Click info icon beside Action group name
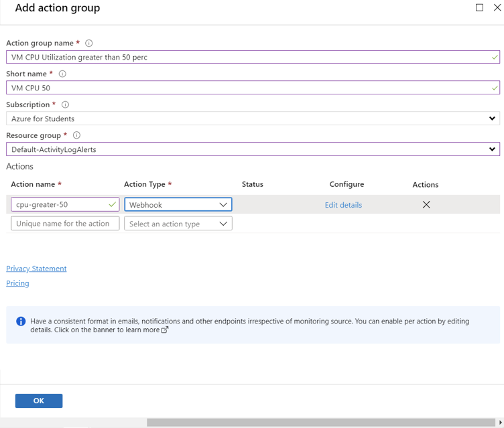Screen dimensions: 504x428 pos(88,43)
